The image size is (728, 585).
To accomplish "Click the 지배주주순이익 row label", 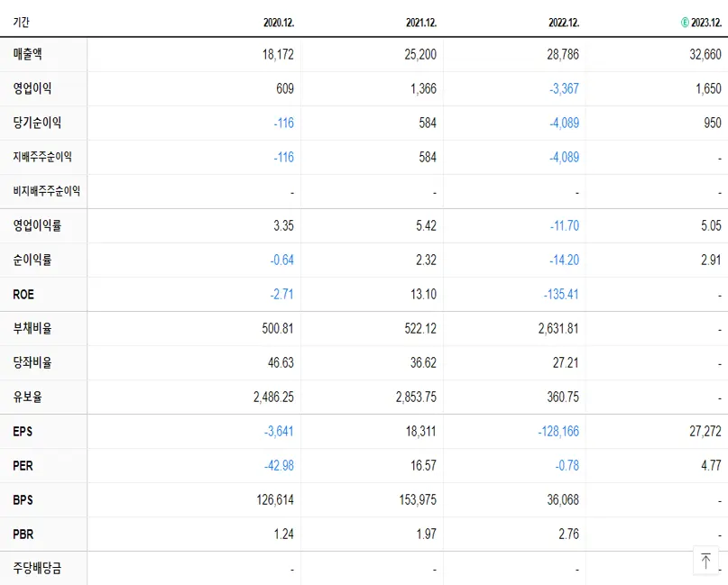I will (x=42, y=157).
